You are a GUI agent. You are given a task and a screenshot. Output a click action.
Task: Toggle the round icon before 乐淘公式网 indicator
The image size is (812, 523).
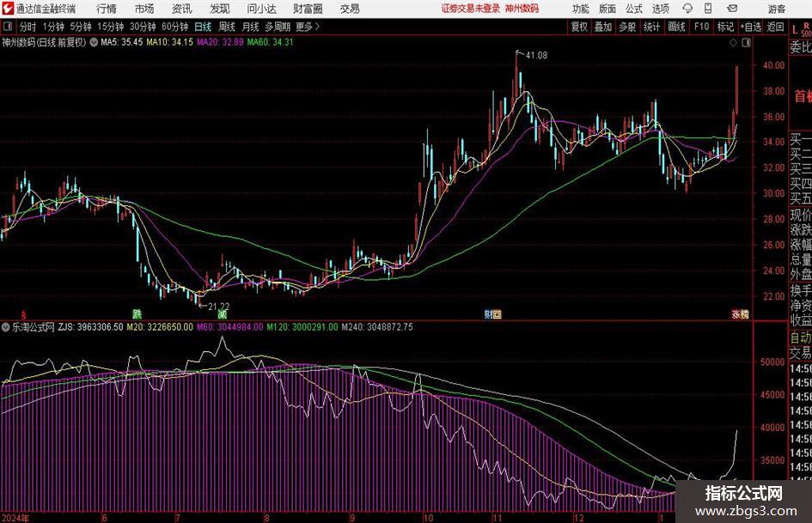(x=6, y=327)
